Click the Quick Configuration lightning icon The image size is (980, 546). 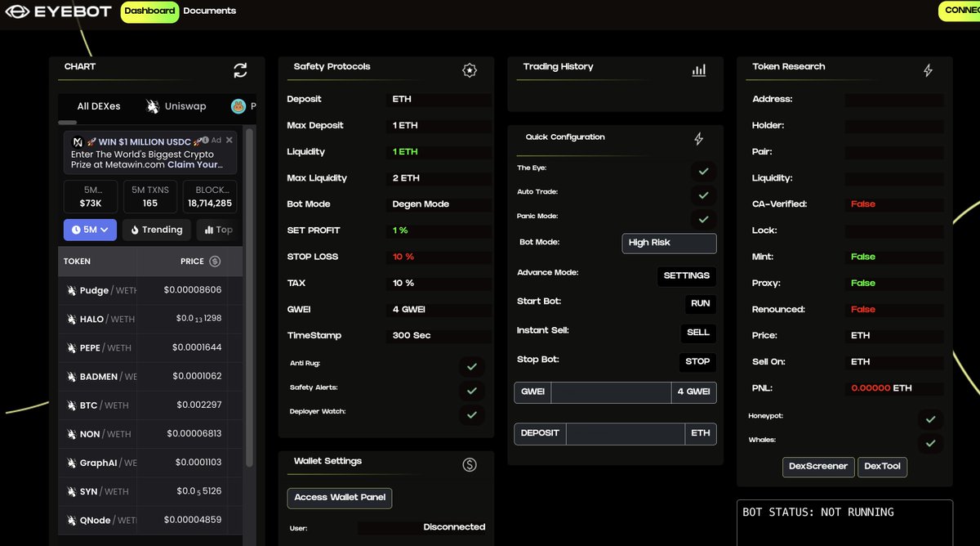pyautogui.click(x=698, y=139)
